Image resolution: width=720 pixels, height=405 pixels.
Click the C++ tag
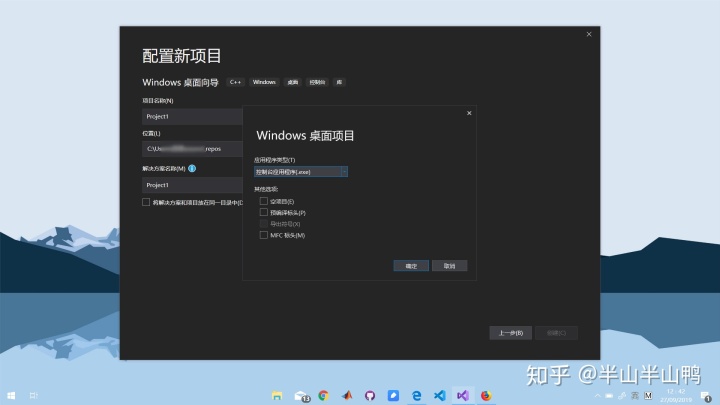point(235,82)
